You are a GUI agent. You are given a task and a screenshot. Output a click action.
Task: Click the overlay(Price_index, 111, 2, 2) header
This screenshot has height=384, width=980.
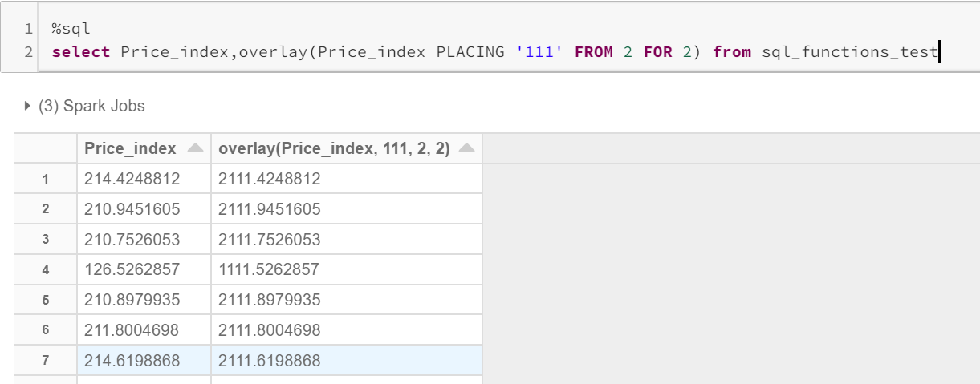click(334, 148)
